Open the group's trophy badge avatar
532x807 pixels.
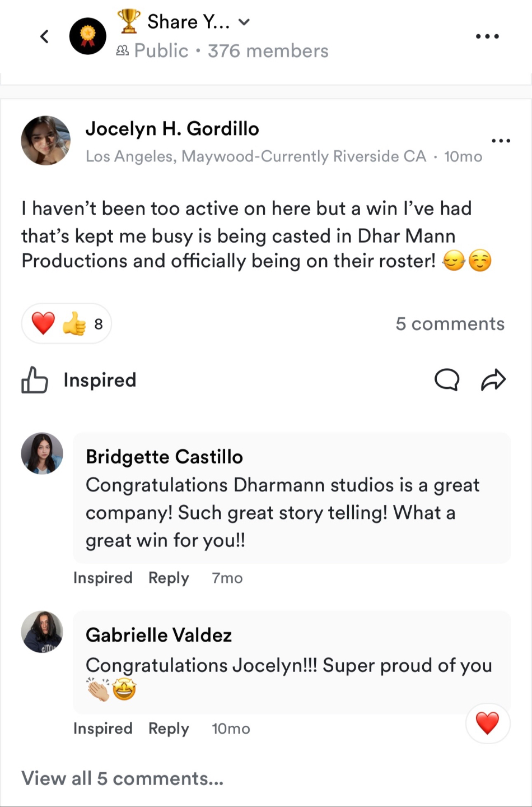click(x=87, y=36)
